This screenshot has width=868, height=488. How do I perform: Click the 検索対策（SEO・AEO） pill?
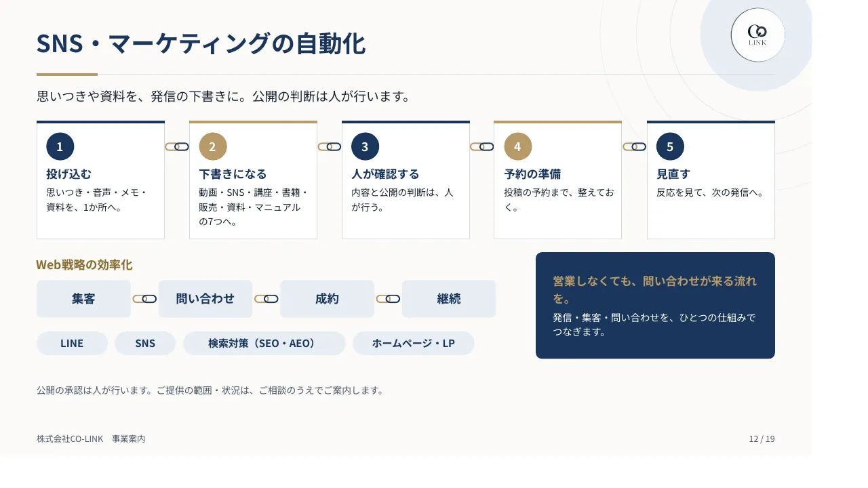pyautogui.click(x=264, y=343)
